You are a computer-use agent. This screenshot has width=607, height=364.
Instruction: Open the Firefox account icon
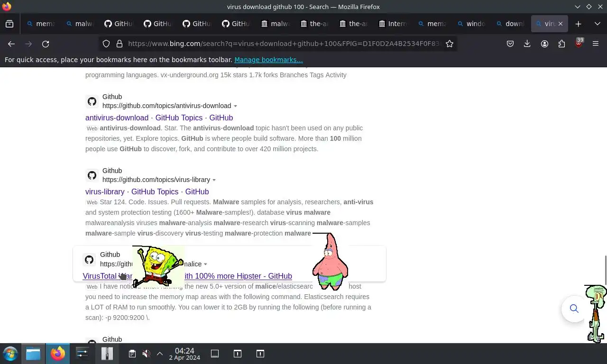pyautogui.click(x=544, y=44)
